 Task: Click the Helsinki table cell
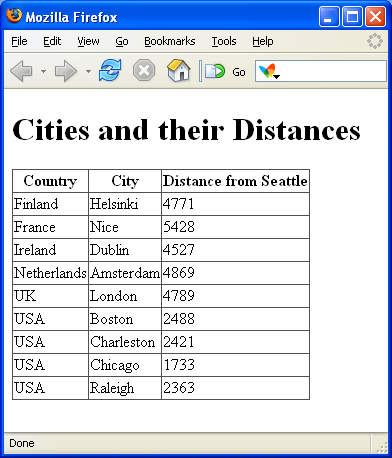coord(125,204)
